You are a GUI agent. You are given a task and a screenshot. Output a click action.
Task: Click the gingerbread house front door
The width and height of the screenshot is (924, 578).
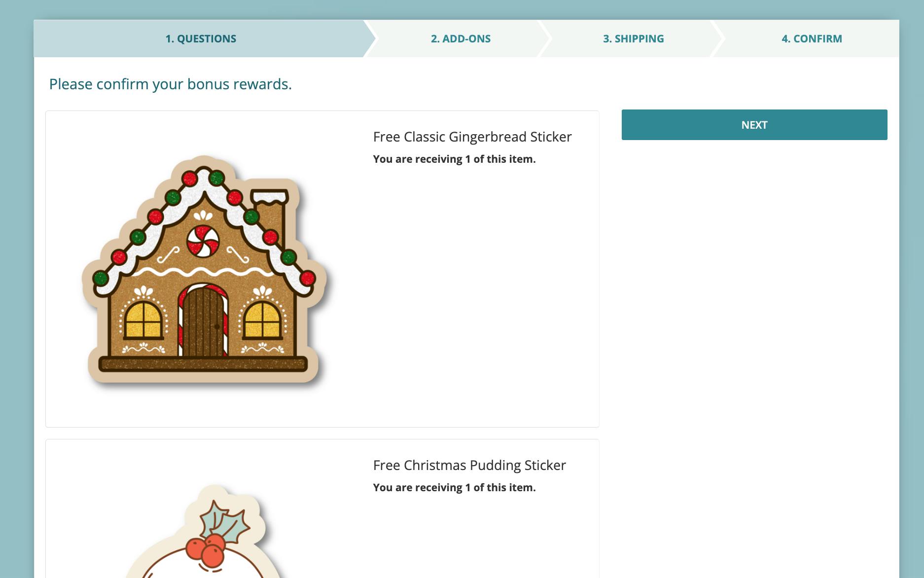point(203,322)
